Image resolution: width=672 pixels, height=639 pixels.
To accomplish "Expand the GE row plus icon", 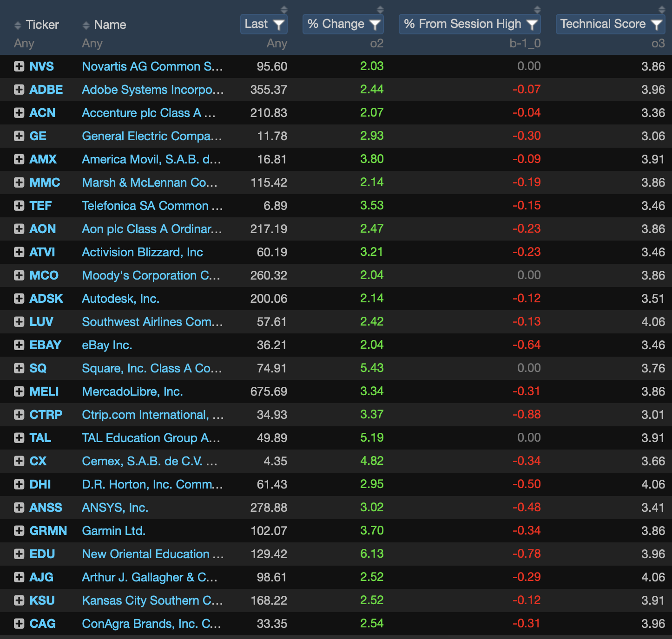I will pyautogui.click(x=19, y=136).
